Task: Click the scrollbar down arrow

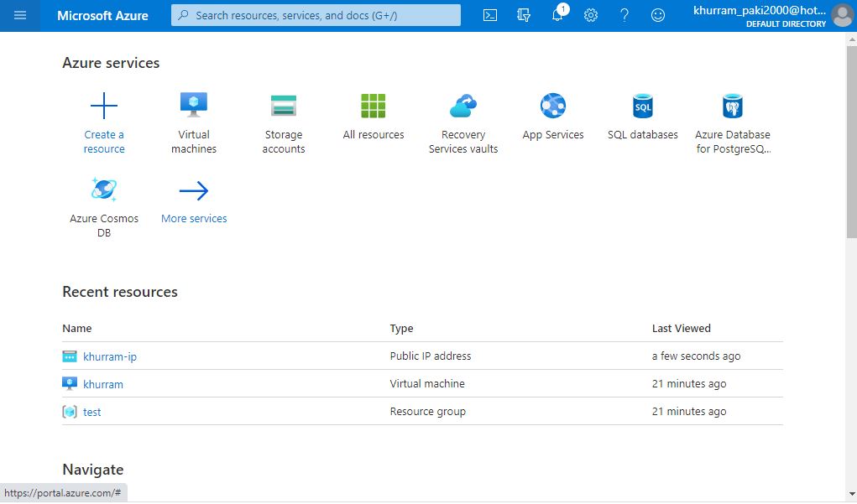Action: click(851, 494)
